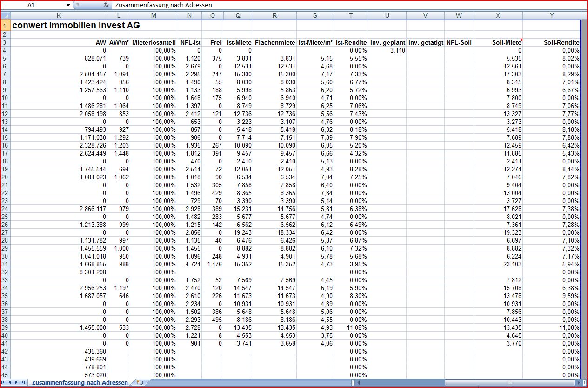Click the fx Insert Function icon
The image size is (588, 388).
(106, 5)
